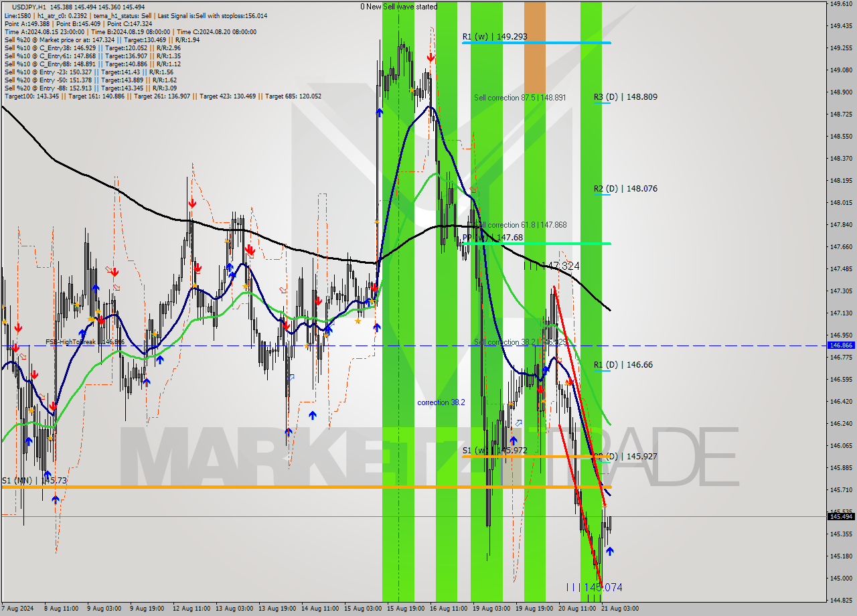Click the Sell correction 87.5 | 148.891 text
The width and height of the screenshot is (857, 616).
coord(520,98)
